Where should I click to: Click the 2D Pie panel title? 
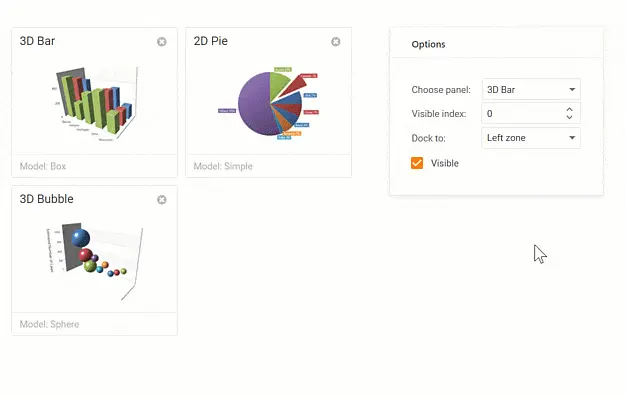[x=210, y=41]
